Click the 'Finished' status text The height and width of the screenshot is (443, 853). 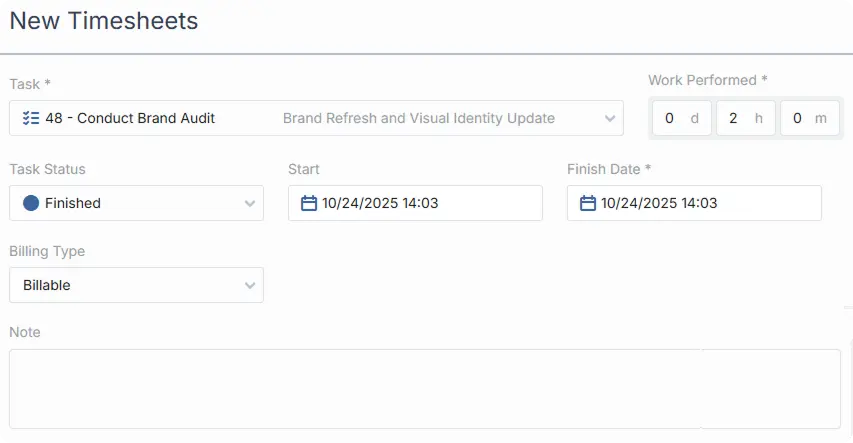coord(73,203)
